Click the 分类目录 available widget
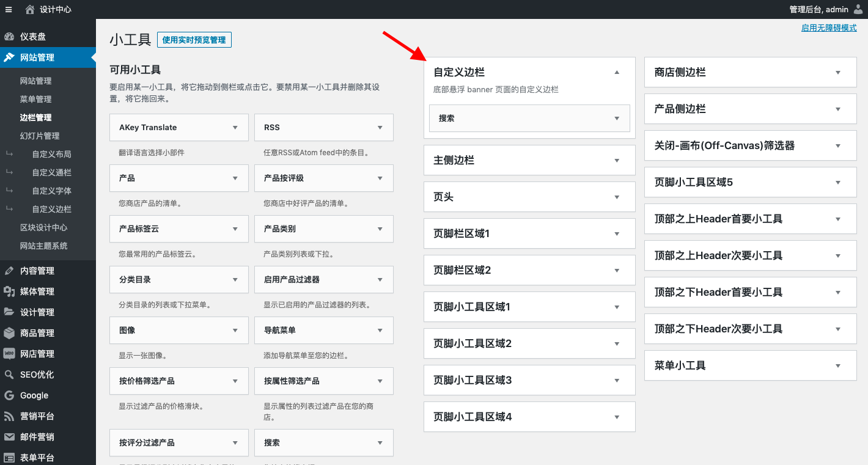Viewport: 868px width, 465px height. [179, 280]
